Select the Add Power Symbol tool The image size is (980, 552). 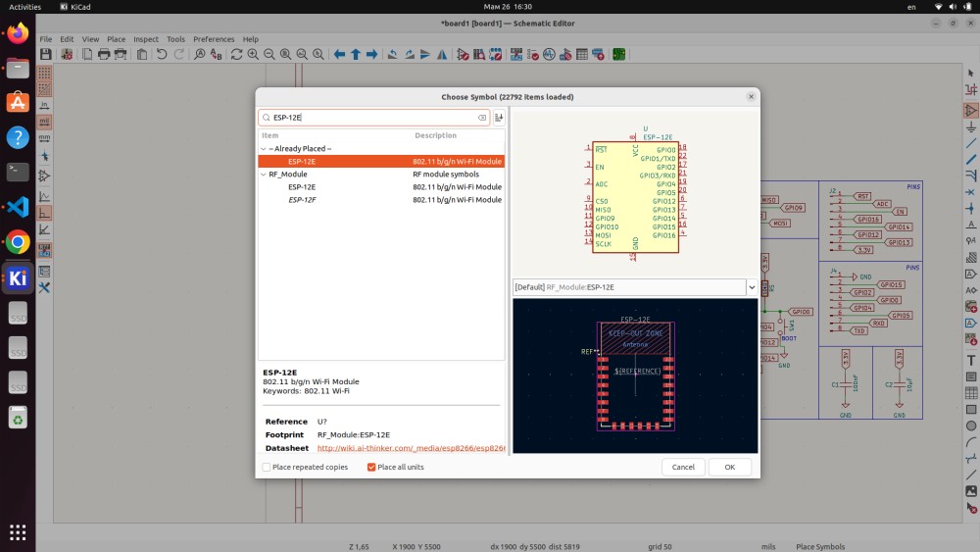click(970, 127)
